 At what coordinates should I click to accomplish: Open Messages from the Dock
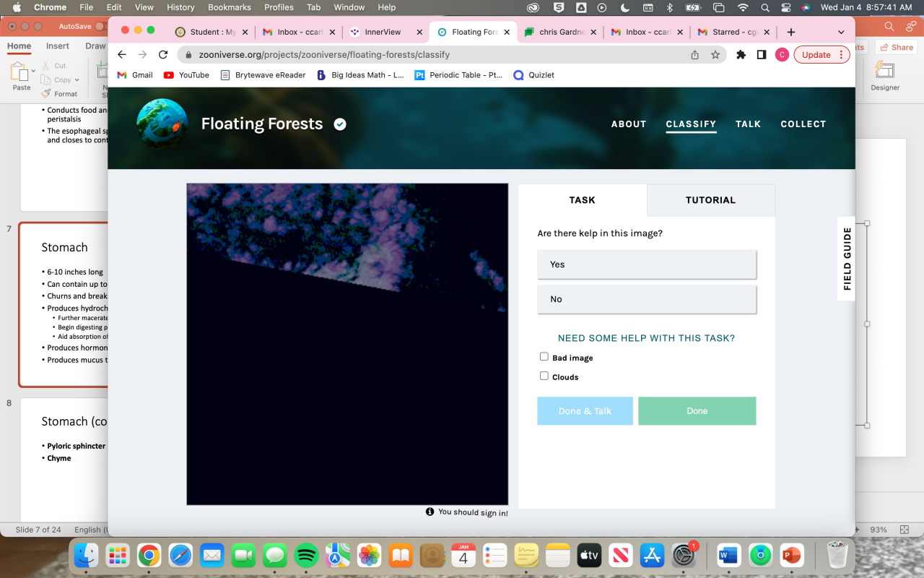[x=275, y=556]
